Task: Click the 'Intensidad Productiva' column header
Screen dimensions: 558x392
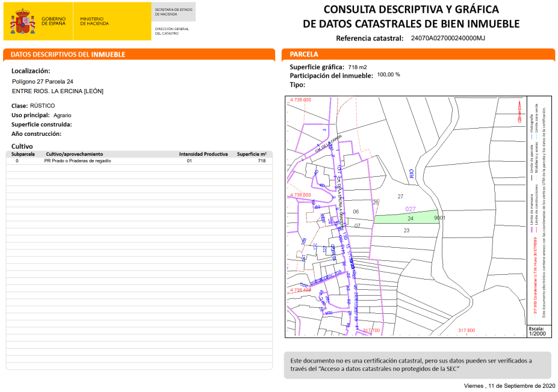Action: [203, 155]
